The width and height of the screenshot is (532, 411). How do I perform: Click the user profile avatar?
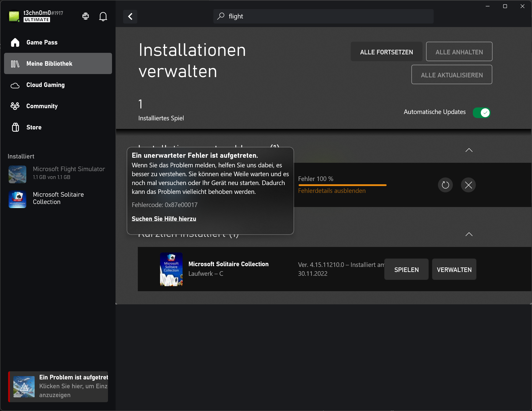tap(14, 16)
